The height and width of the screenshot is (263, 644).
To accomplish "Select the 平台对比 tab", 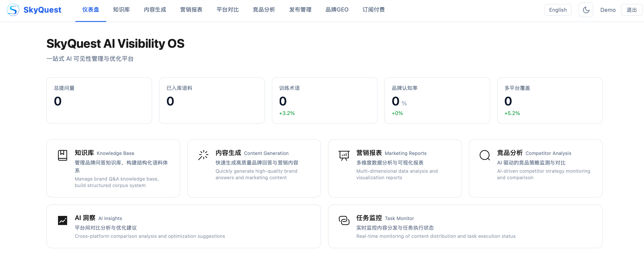I will [x=227, y=10].
